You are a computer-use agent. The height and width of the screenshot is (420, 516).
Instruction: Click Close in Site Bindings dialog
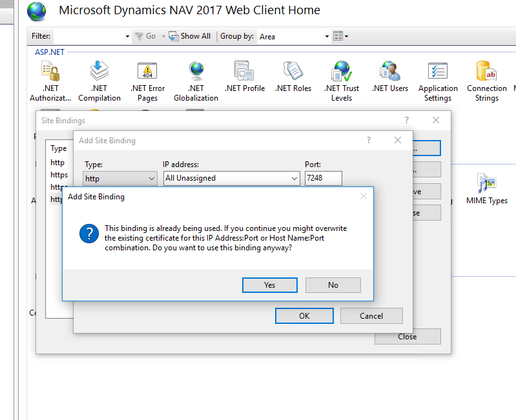408,337
